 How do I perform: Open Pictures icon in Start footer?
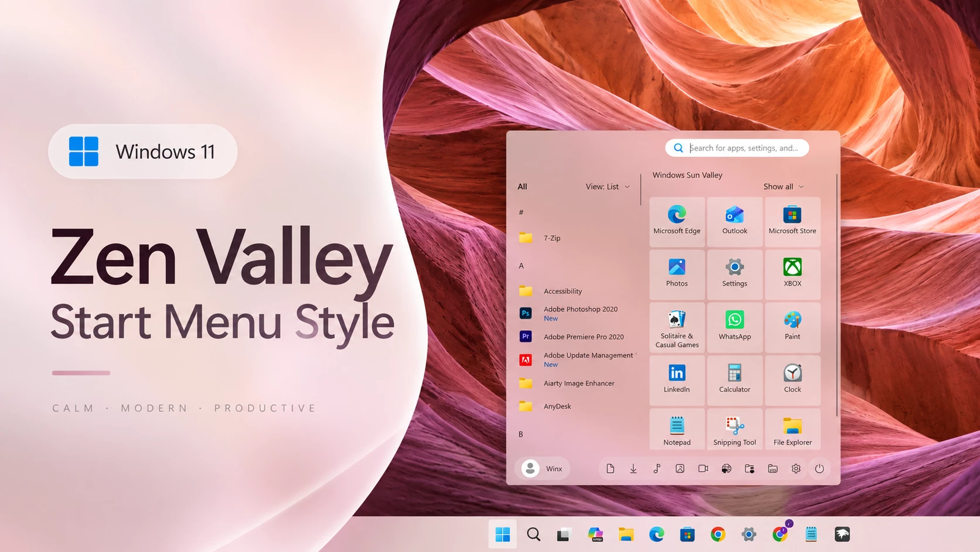click(680, 469)
